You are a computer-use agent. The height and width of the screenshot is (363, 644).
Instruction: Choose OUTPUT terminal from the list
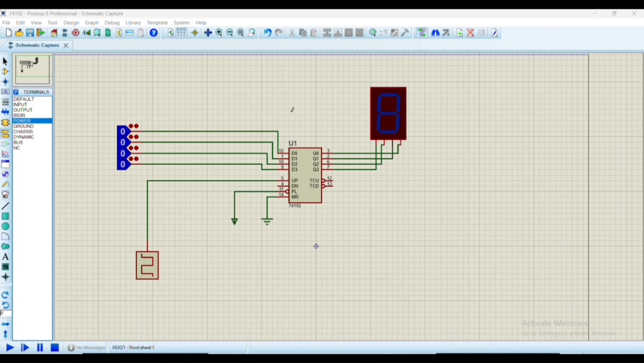tap(23, 110)
